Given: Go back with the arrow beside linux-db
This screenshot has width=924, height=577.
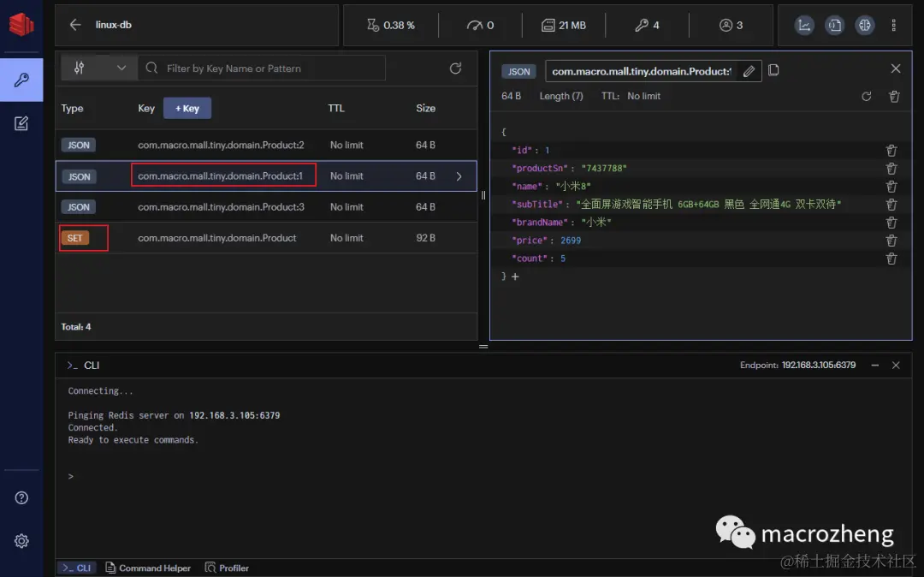Looking at the screenshot, I should coord(75,25).
